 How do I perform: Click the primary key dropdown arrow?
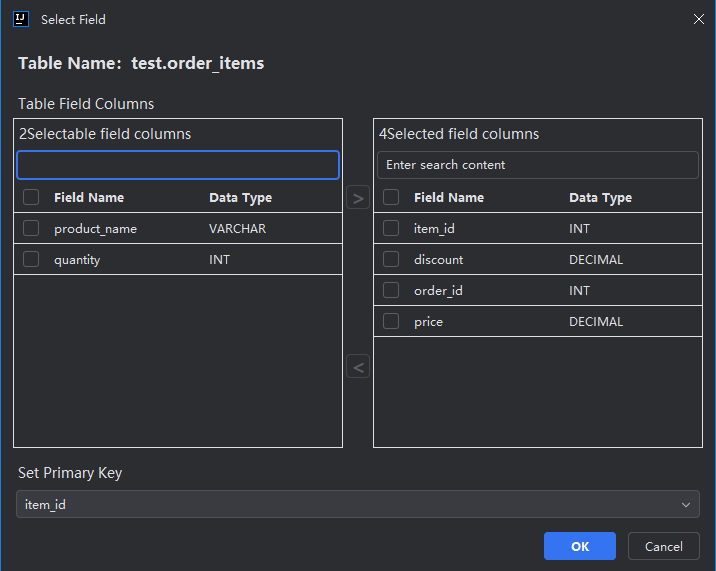[685, 505]
